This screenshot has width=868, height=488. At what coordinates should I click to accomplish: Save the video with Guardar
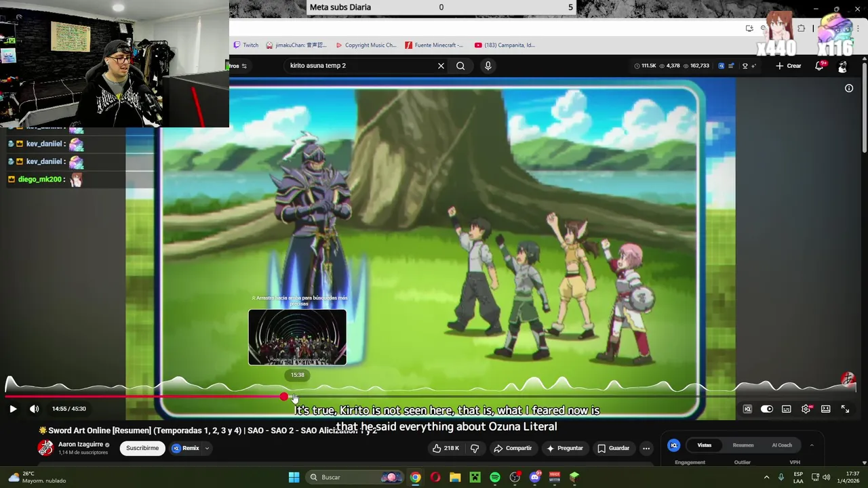click(x=613, y=448)
